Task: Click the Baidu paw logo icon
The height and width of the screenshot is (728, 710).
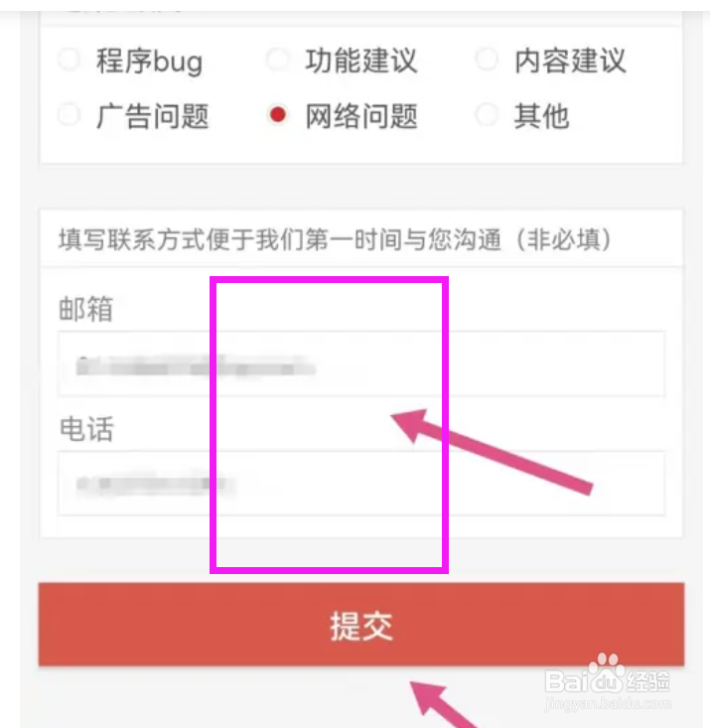Action: click(x=607, y=671)
